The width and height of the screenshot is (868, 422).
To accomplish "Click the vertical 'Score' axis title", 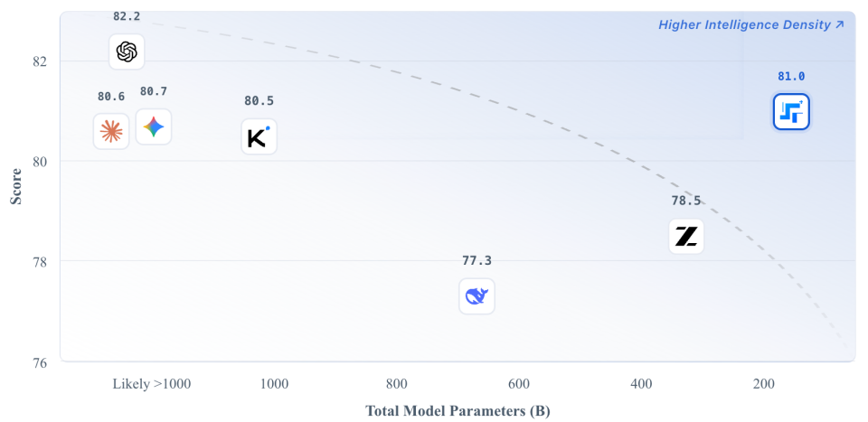I will [15, 183].
